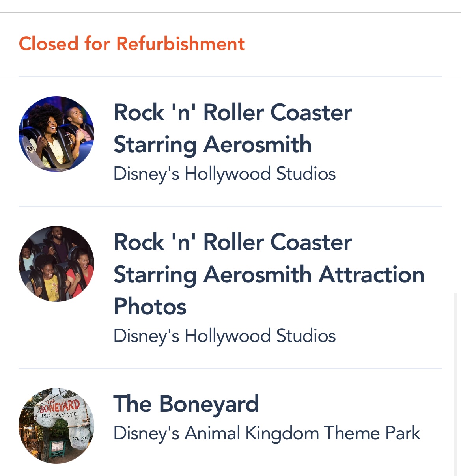Screen dimensions: 461x476
Task: Open Rock 'n' Roller Coaster Attraction Photos title
Action: point(268,274)
